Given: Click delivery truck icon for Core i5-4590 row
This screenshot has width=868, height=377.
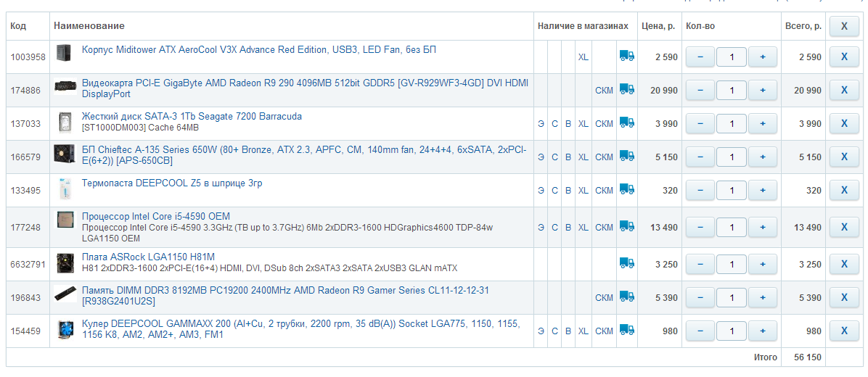Looking at the screenshot, I should pos(626,226).
